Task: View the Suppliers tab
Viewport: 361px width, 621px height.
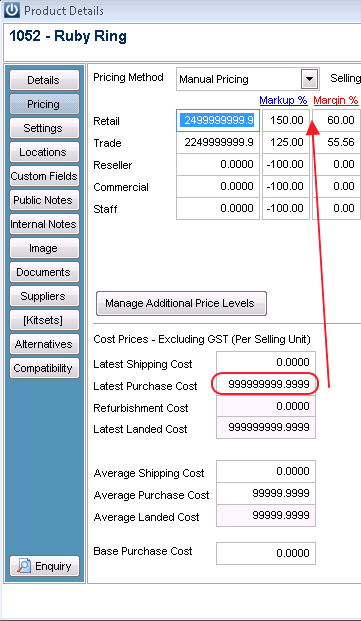Action: tap(44, 296)
